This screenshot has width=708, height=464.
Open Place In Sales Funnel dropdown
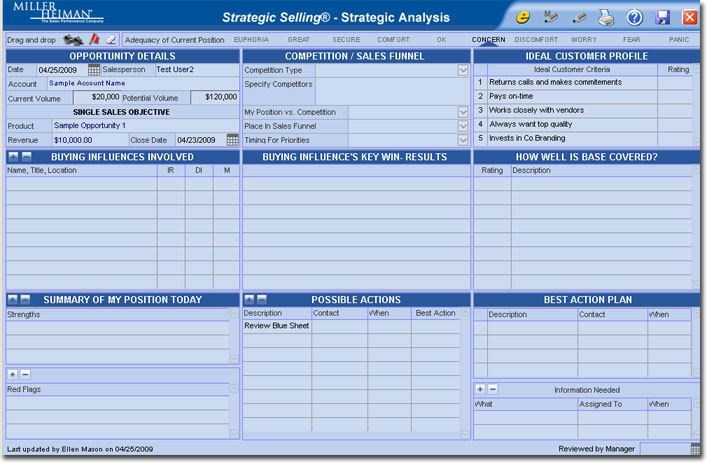pyautogui.click(x=463, y=126)
